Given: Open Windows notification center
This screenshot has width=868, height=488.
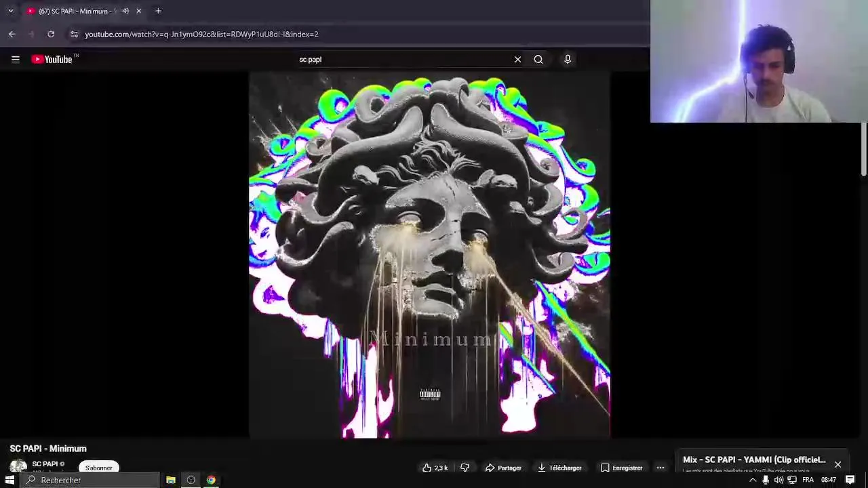Looking at the screenshot, I should [x=850, y=480].
